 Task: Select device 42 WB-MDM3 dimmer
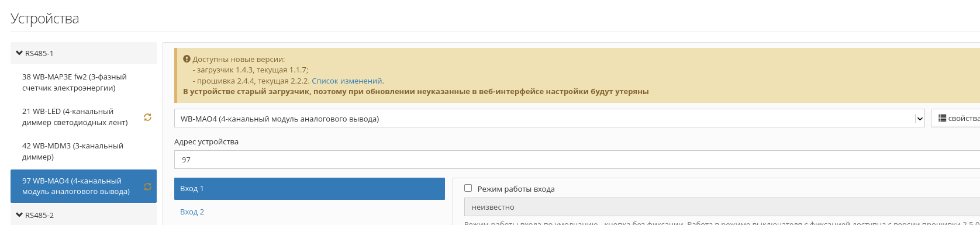(x=84, y=151)
